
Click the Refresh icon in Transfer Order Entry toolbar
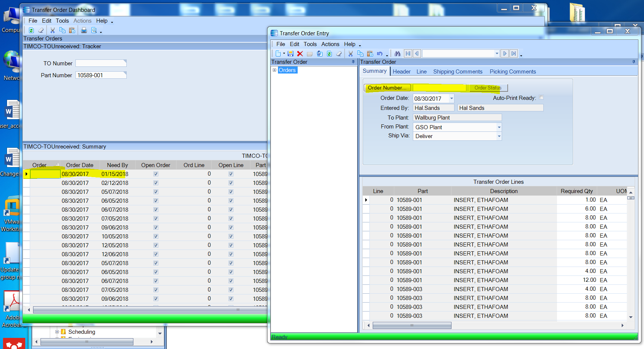[x=329, y=54]
